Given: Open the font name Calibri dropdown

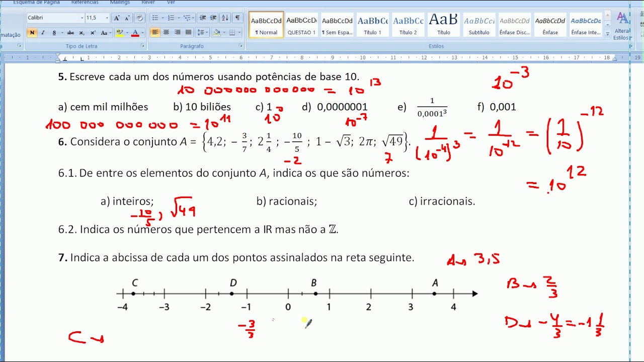Looking at the screenshot, I should pyautogui.click(x=82, y=18).
